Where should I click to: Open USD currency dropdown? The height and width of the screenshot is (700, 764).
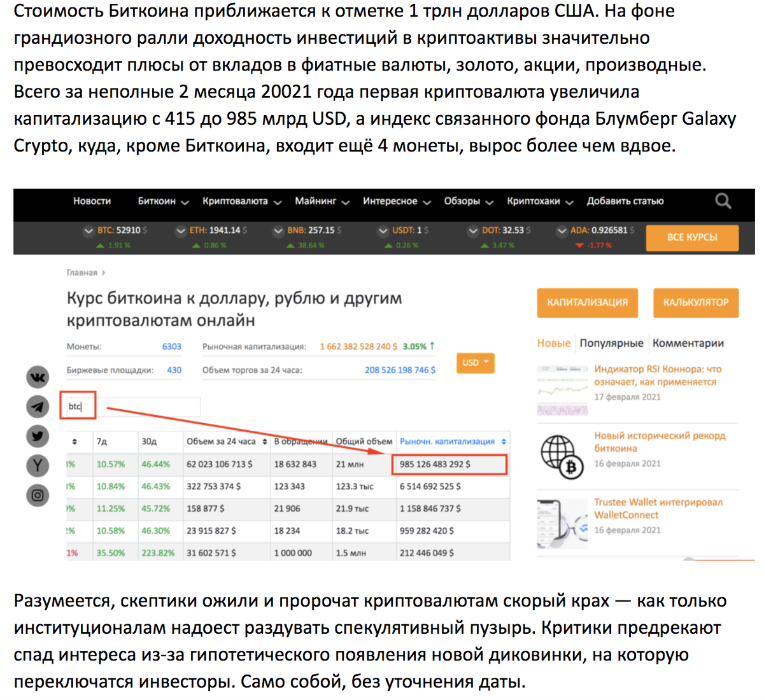pos(475,363)
